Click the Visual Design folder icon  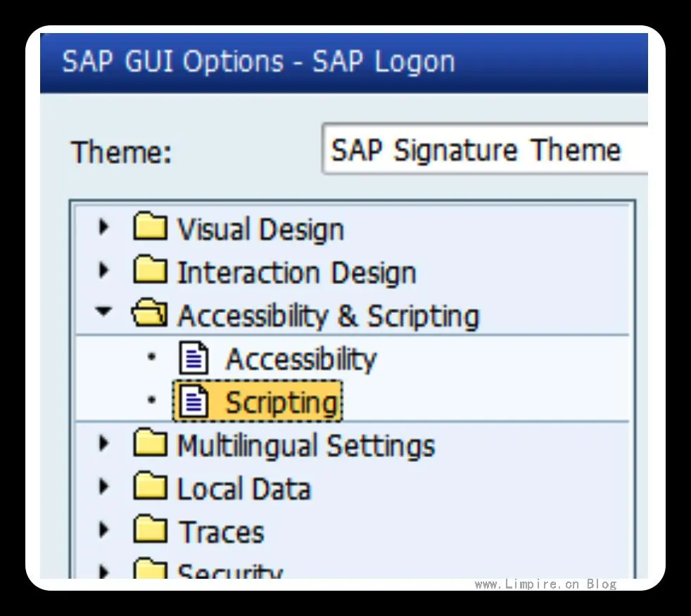pyautogui.click(x=150, y=229)
